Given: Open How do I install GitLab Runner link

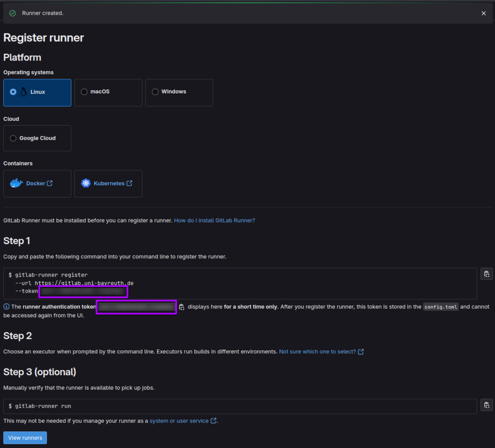Looking at the screenshot, I should pyautogui.click(x=214, y=220).
